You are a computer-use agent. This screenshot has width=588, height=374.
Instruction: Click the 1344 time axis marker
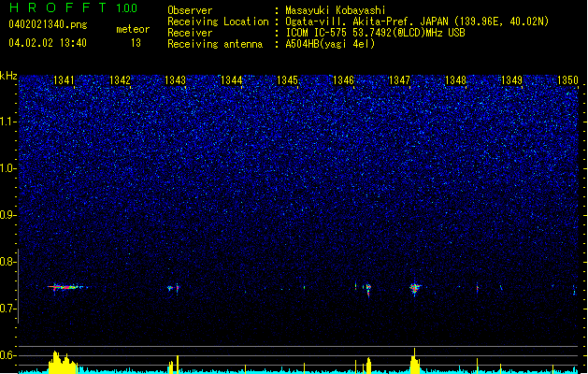coord(232,80)
